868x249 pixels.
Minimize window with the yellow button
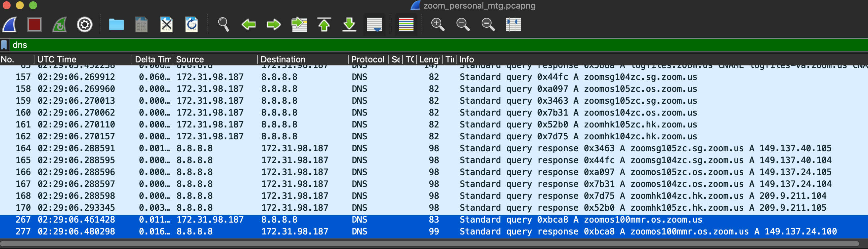[x=20, y=5]
